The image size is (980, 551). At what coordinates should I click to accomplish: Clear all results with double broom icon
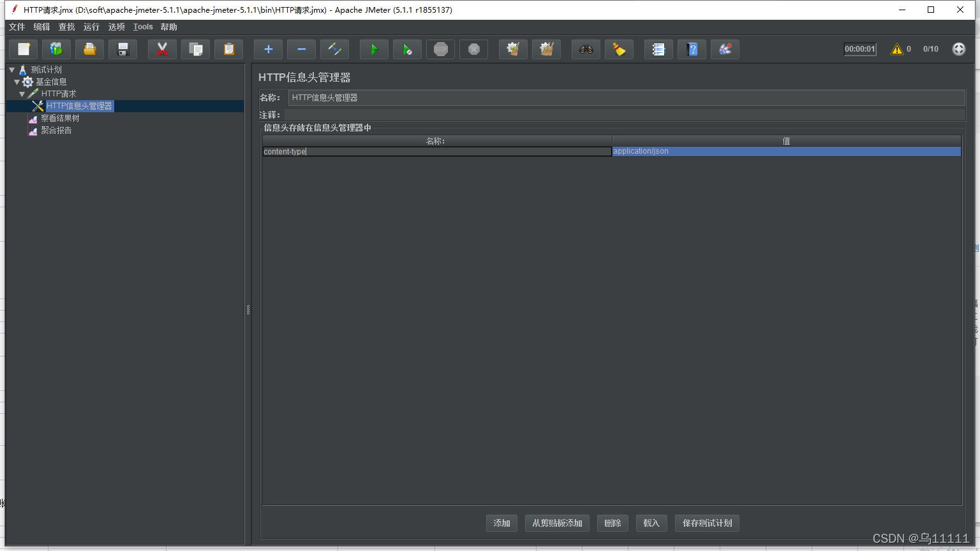(546, 49)
